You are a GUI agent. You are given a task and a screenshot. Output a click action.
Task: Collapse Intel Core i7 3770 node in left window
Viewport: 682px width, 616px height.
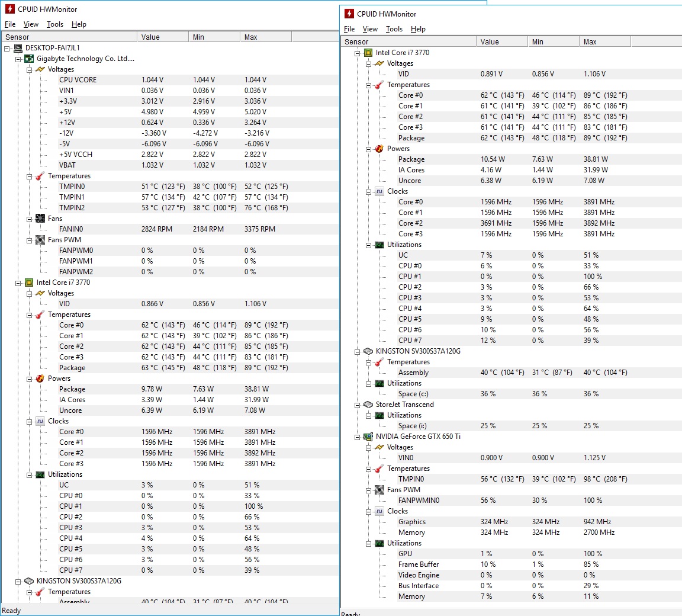coord(18,283)
